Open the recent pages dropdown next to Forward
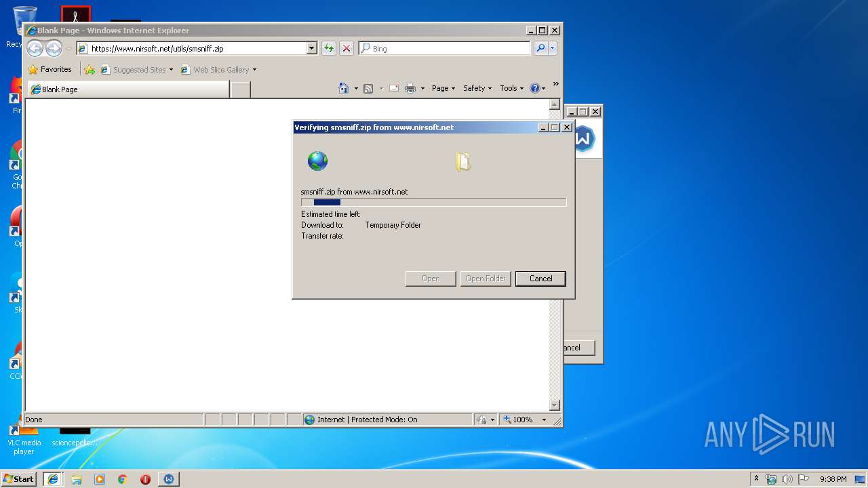The width and height of the screenshot is (868, 488). [x=68, y=49]
